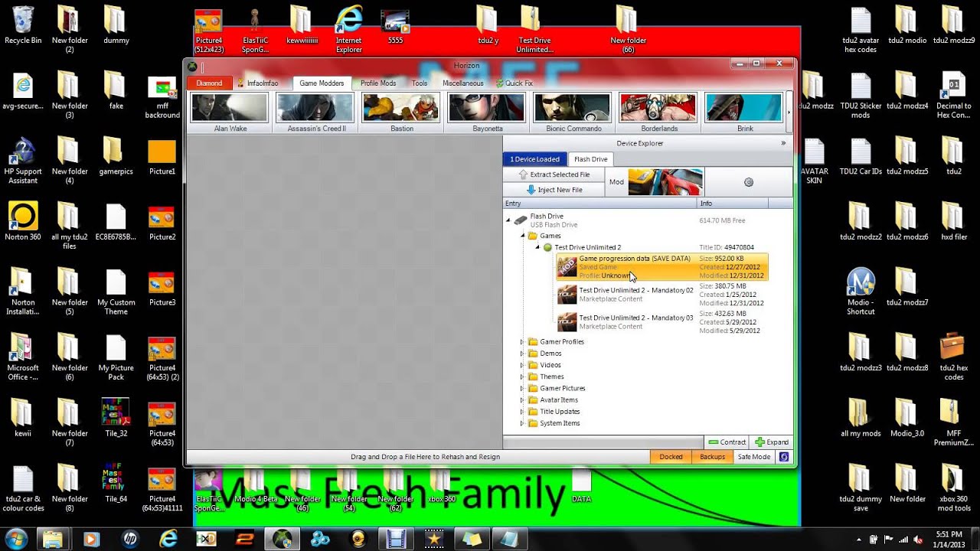Image resolution: width=980 pixels, height=551 pixels.
Task: Select Game progression data save entry
Action: point(661,267)
